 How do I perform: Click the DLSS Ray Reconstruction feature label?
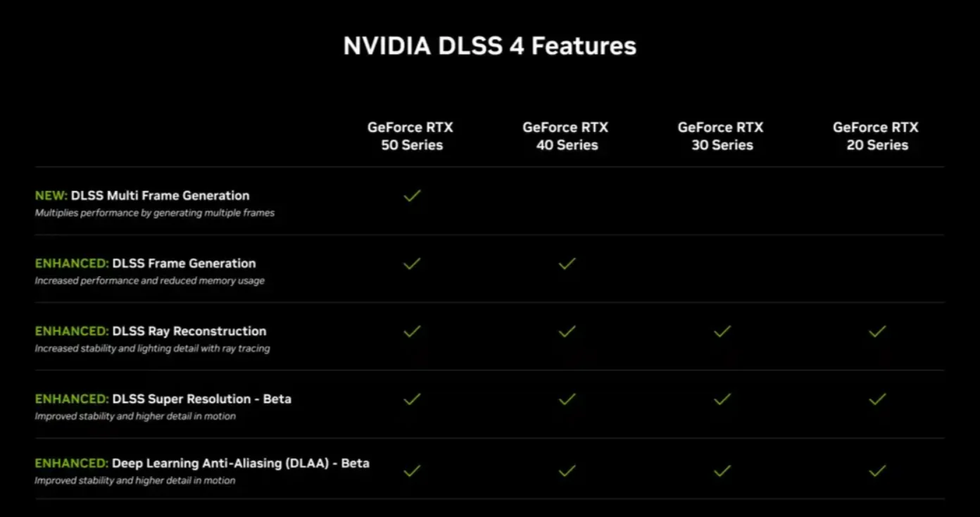189,331
